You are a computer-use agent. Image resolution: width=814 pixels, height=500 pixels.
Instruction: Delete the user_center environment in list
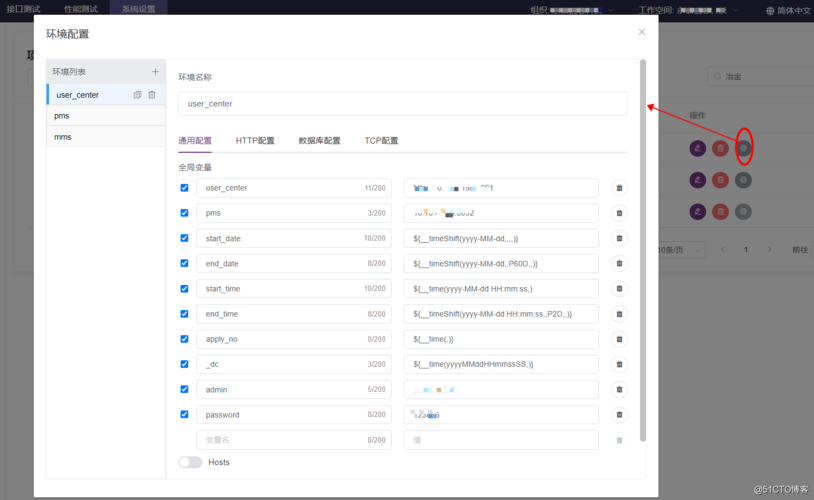[152, 95]
